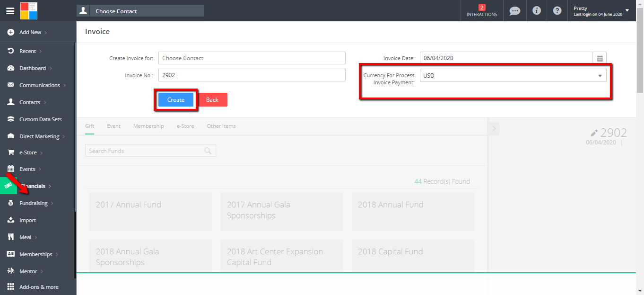Click the Contacts person icon in sidebar
The image size is (644, 295).
(10, 102)
